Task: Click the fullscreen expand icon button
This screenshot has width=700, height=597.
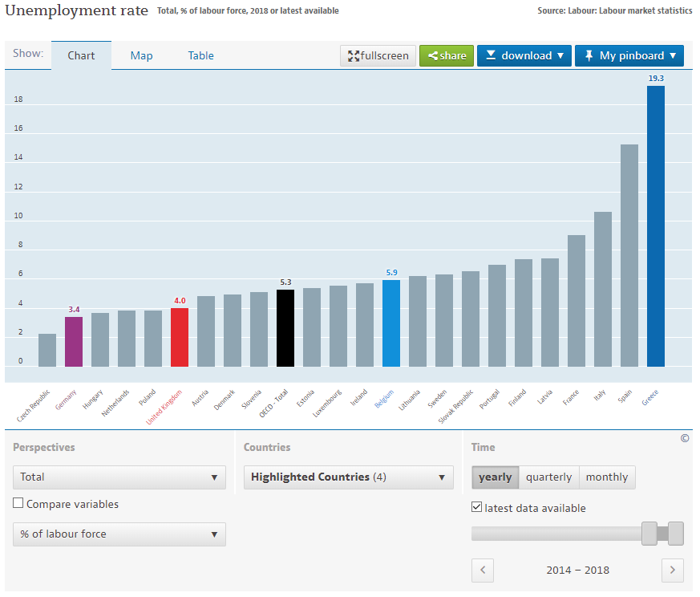Action: point(378,55)
